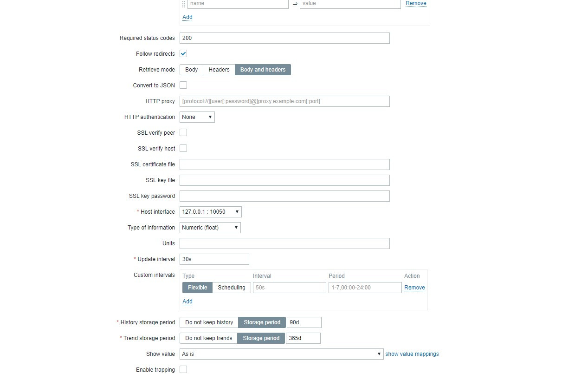Choose the Scheduling interval type
Viewport: 588px width, 374px height.
pos(232,288)
